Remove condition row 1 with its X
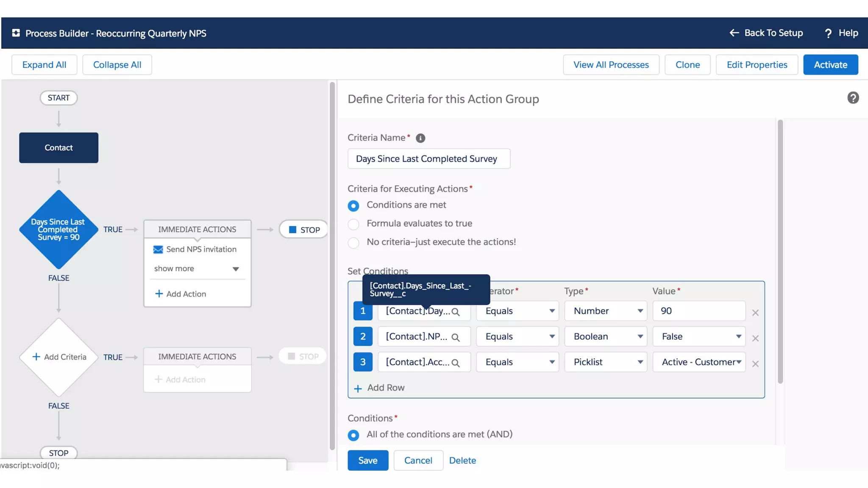This screenshot has width=868, height=488. 755,313
